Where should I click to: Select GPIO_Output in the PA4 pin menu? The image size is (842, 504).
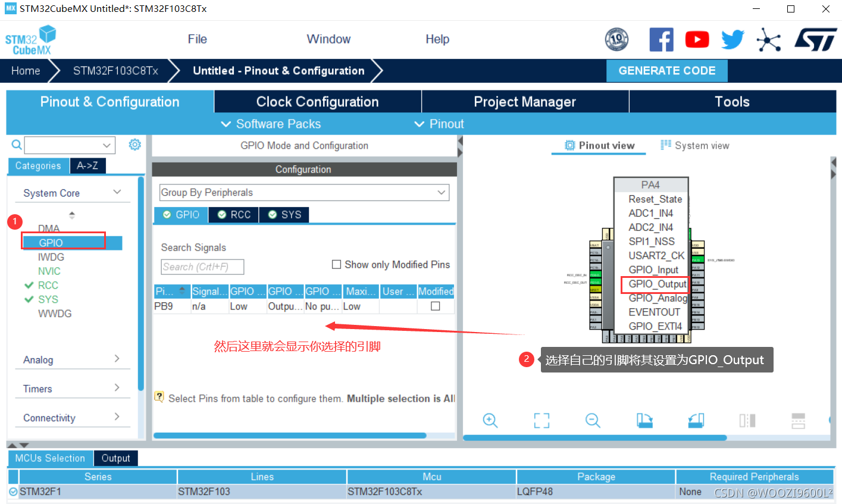[x=658, y=284]
